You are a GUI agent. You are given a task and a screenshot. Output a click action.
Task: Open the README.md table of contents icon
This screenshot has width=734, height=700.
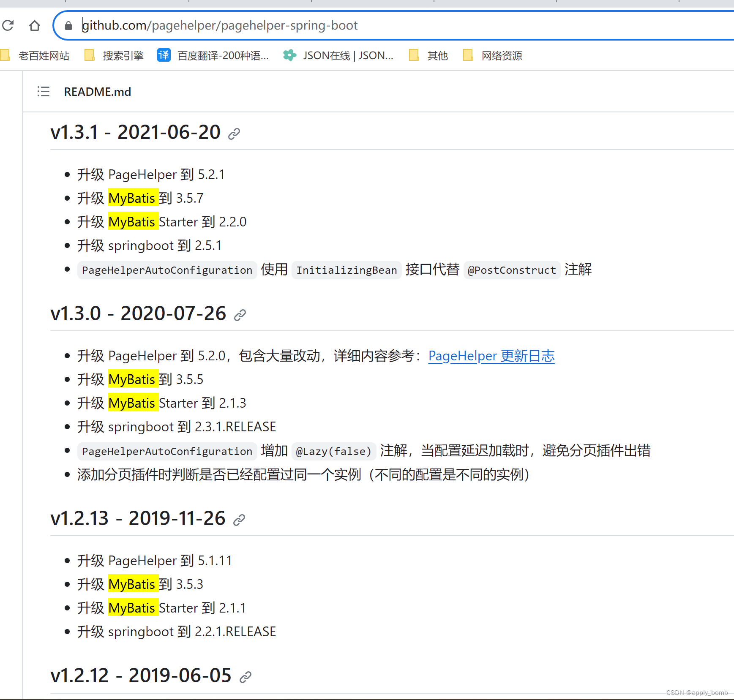coord(43,92)
